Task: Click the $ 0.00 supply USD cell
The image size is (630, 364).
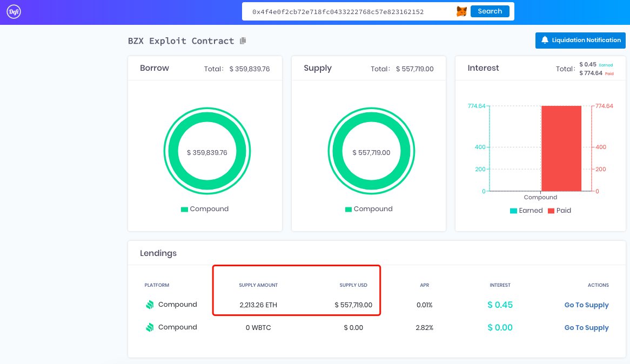Action: [x=353, y=328]
